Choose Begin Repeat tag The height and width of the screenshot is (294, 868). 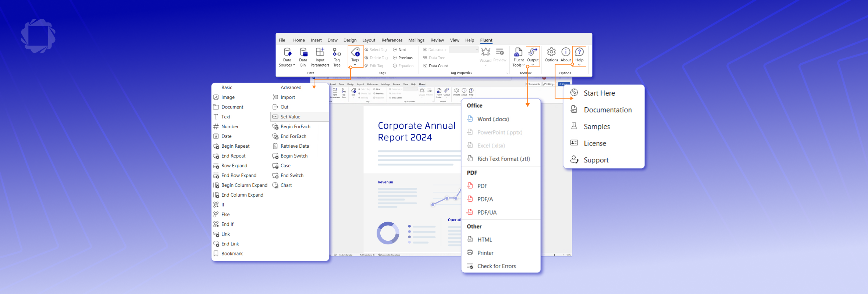coord(231,146)
